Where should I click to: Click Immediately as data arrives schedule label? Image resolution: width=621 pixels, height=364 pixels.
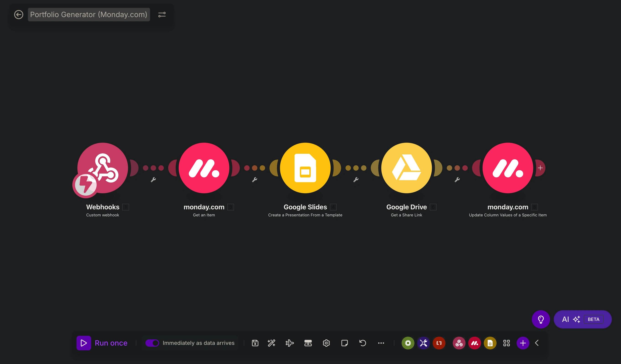pyautogui.click(x=198, y=343)
